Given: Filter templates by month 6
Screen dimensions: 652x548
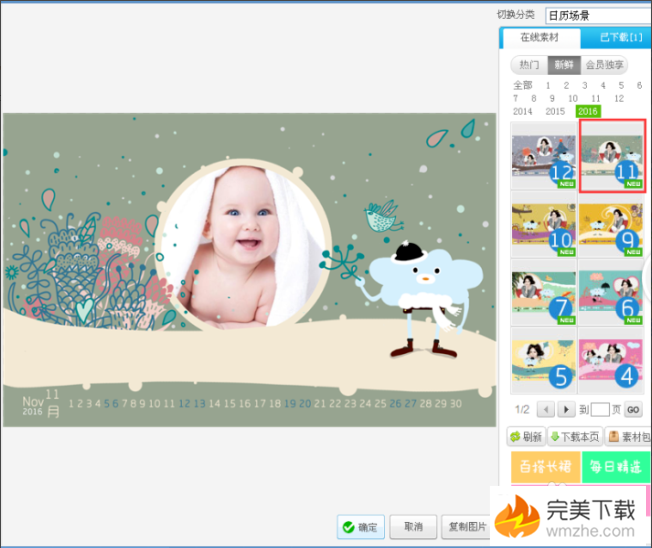Looking at the screenshot, I should point(640,85).
